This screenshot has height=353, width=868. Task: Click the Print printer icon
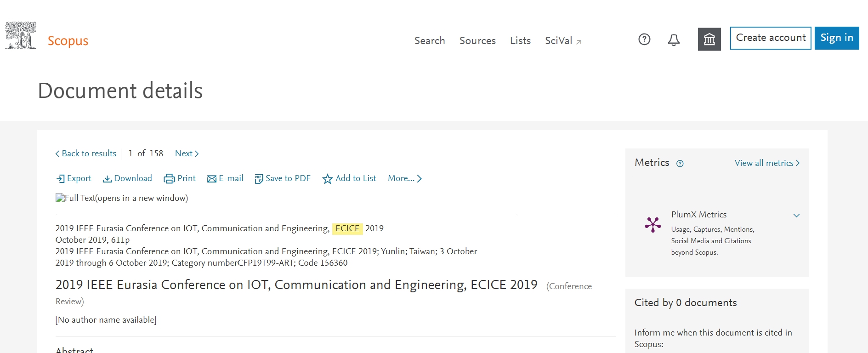(169, 179)
